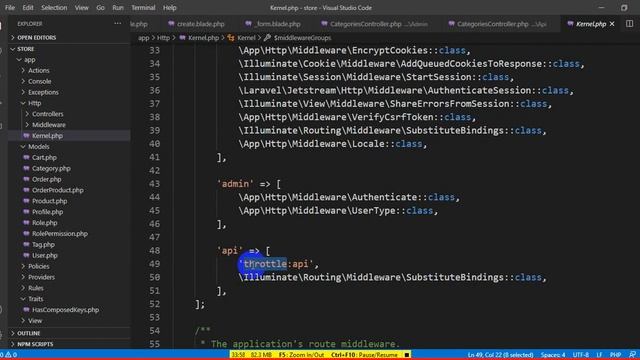
Task: Click the Kernel class breadcrumb
Action: coord(246,38)
